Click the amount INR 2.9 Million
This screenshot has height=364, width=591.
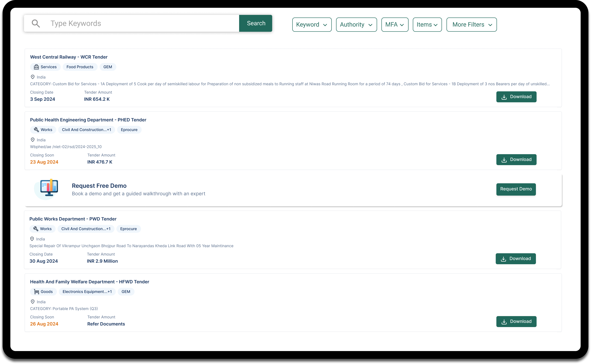tap(102, 261)
